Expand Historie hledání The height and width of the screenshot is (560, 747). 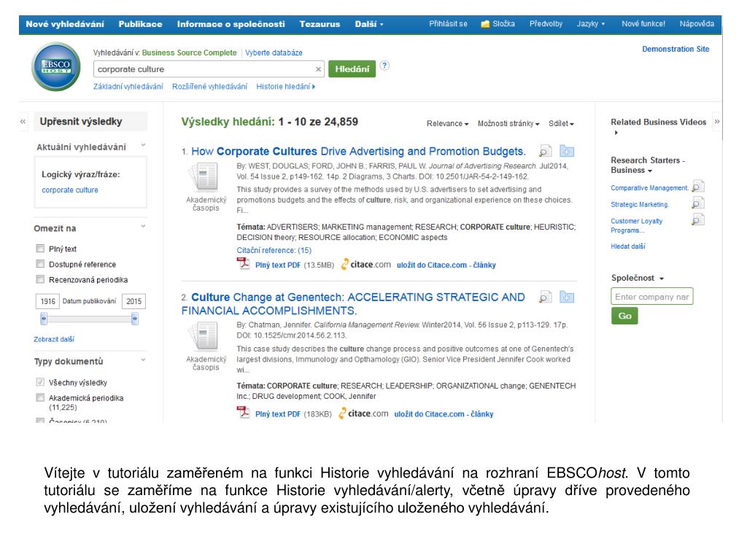coord(285,86)
